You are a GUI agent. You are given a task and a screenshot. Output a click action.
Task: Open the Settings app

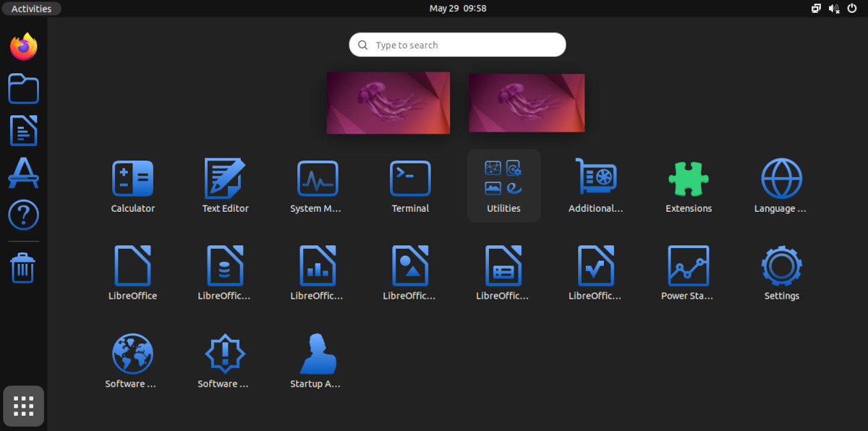780,265
